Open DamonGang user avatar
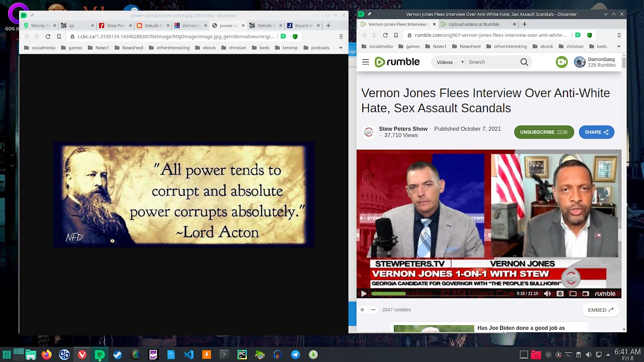Screen dimensions: 644x362 coord(580,62)
